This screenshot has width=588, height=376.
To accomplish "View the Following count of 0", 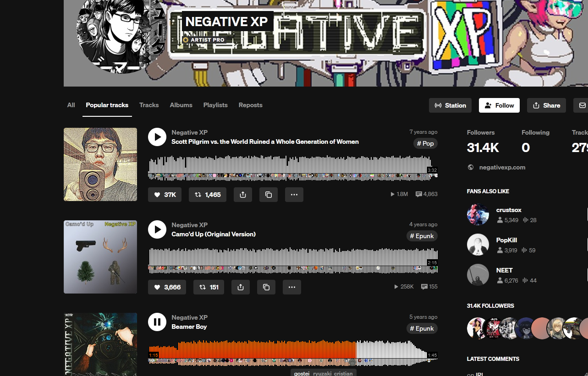I will point(535,141).
